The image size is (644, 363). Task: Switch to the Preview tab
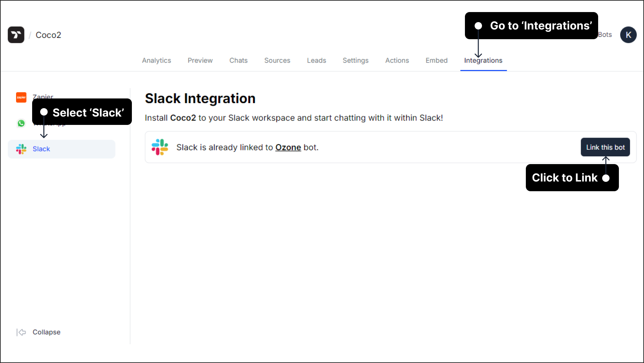tap(200, 60)
